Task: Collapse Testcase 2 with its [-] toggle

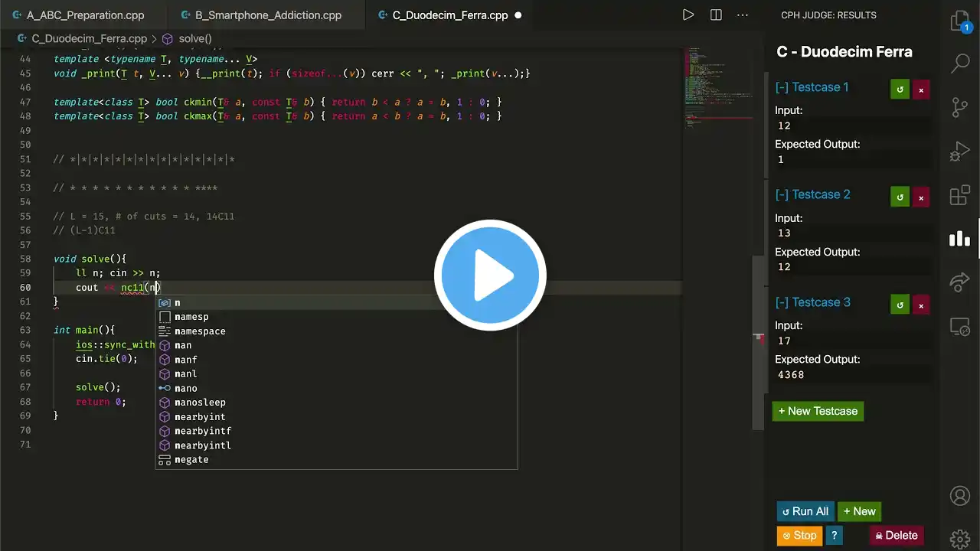Action: [x=782, y=194]
